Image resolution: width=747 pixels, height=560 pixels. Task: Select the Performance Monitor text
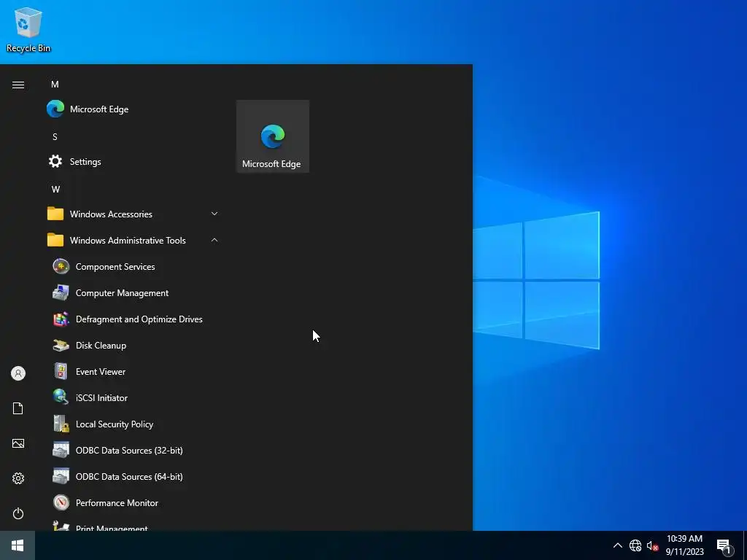pyautogui.click(x=117, y=502)
